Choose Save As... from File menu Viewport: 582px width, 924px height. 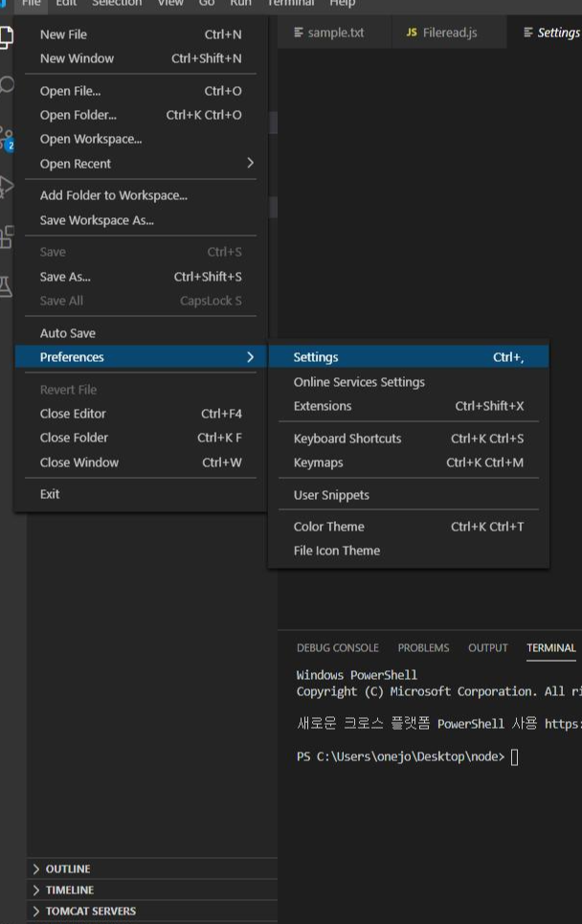point(140,277)
